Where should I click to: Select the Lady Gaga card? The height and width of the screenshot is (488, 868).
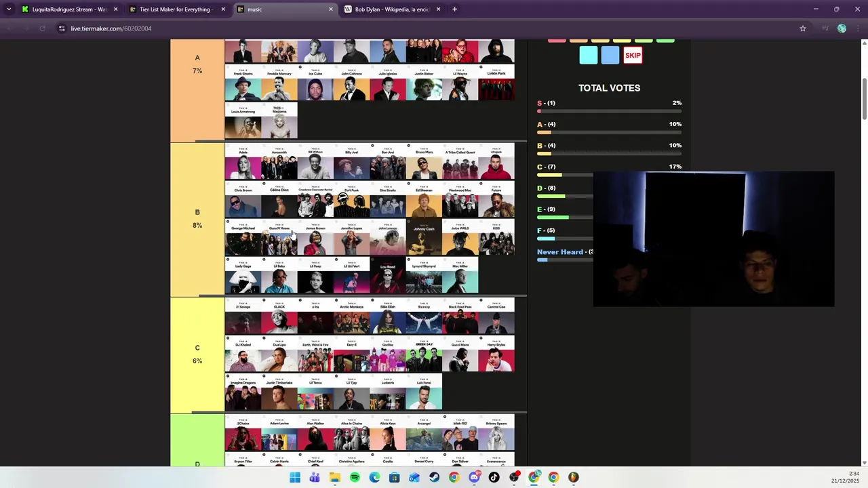243,277
